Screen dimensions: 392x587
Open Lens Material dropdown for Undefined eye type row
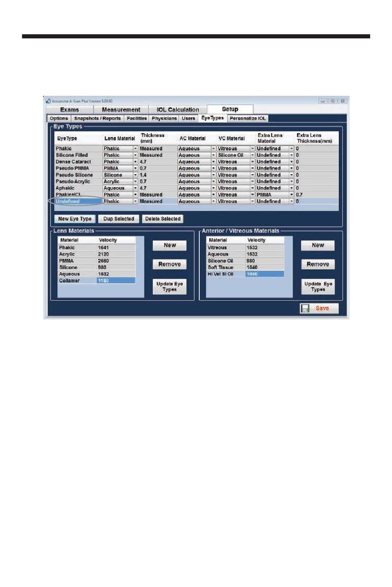135,201
